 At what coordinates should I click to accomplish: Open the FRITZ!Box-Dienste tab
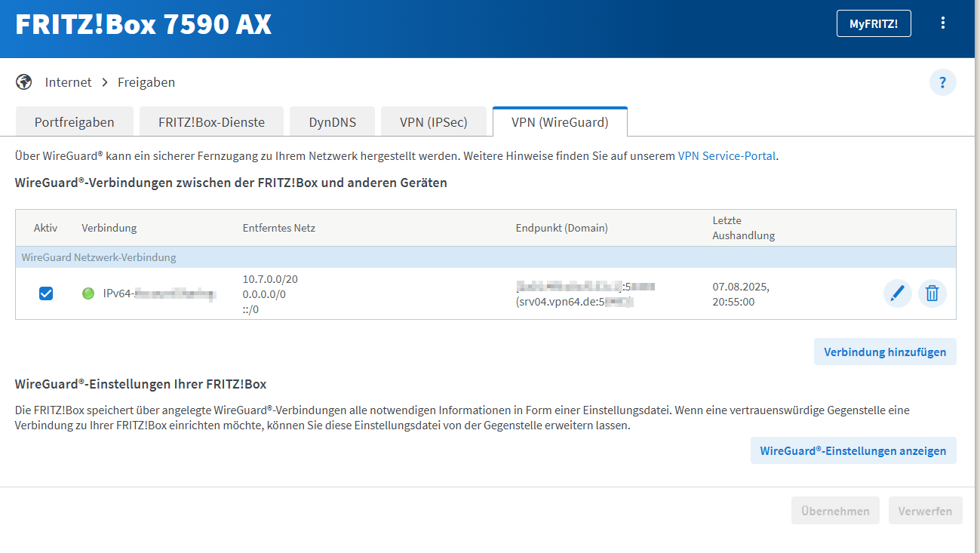211,122
